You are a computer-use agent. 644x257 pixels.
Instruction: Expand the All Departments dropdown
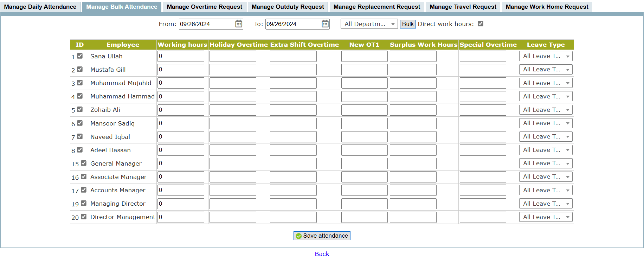(x=369, y=24)
